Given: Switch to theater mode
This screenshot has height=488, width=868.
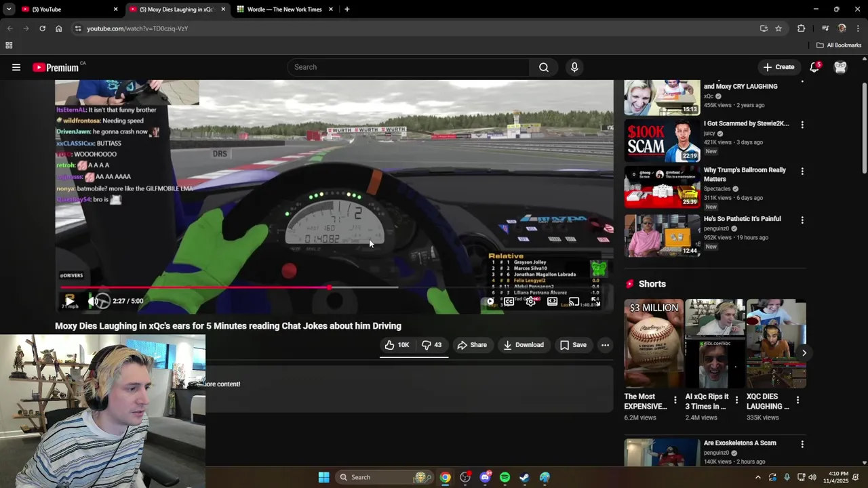Looking at the screenshot, I should click(553, 302).
